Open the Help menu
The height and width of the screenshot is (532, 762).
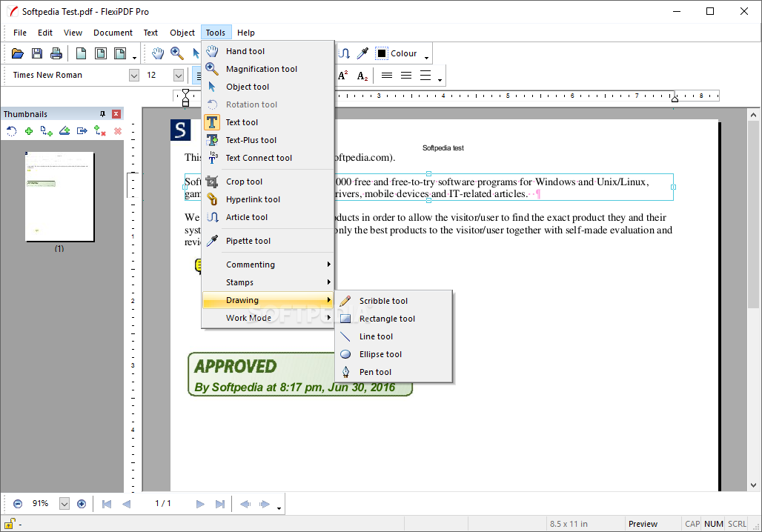[x=246, y=33]
